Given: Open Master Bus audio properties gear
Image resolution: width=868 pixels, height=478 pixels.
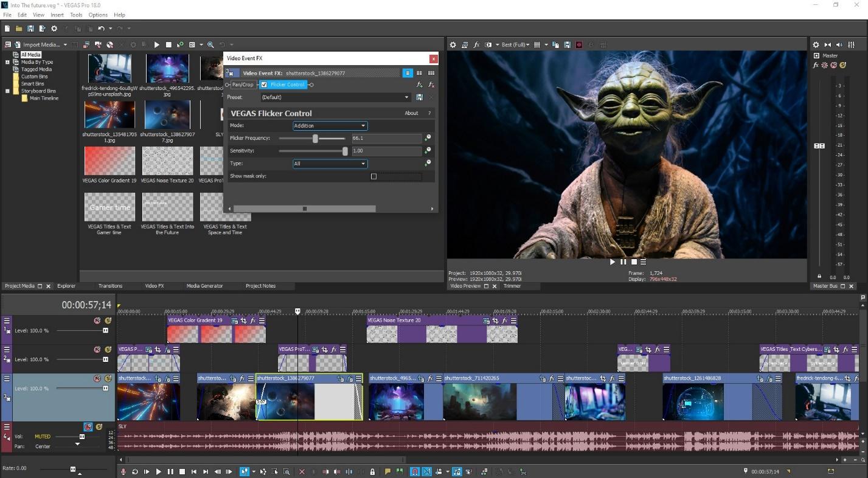Looking at the screenshot, I should (x=816, y=45).
